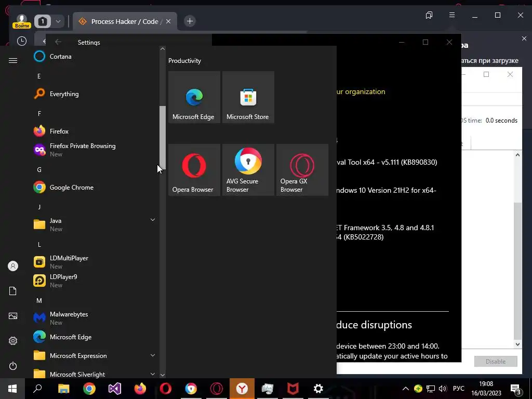The height and width of the screenshot is (399, 532).
Task: Open McAfee from the taskbar
Action: [x=293, y=389]
